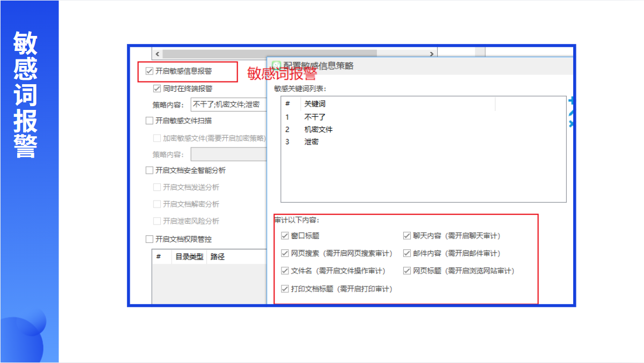Click the green app icon in dialog title
Image resolution: width=644 pixels, height=363 pixels.
click(x=277, y=65)
